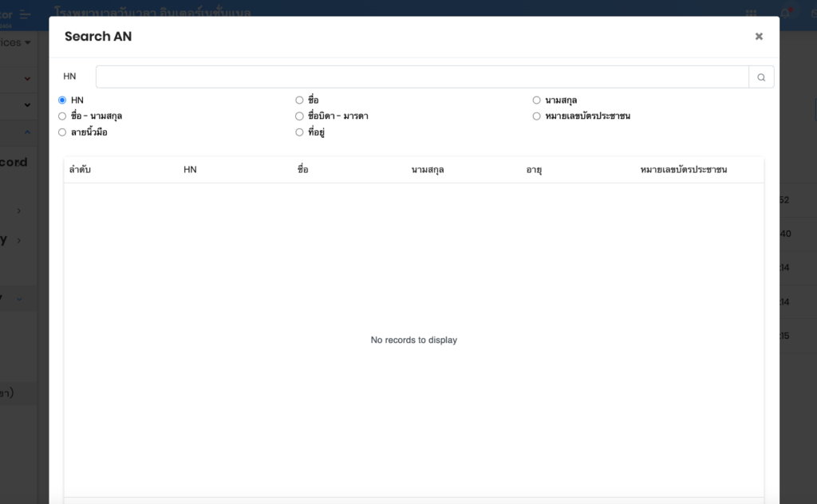Close the Search AN dialog
The image size is (817, 504).
point(759,36)
